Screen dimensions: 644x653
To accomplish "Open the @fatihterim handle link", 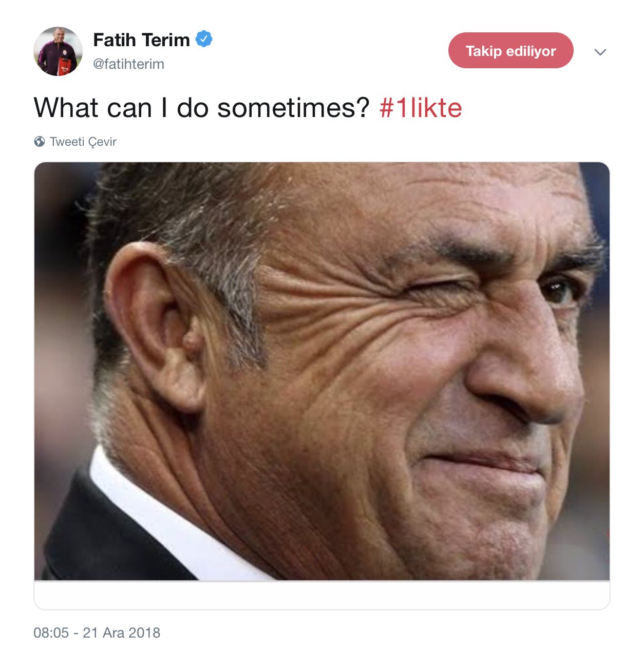I will coord(128,64).
